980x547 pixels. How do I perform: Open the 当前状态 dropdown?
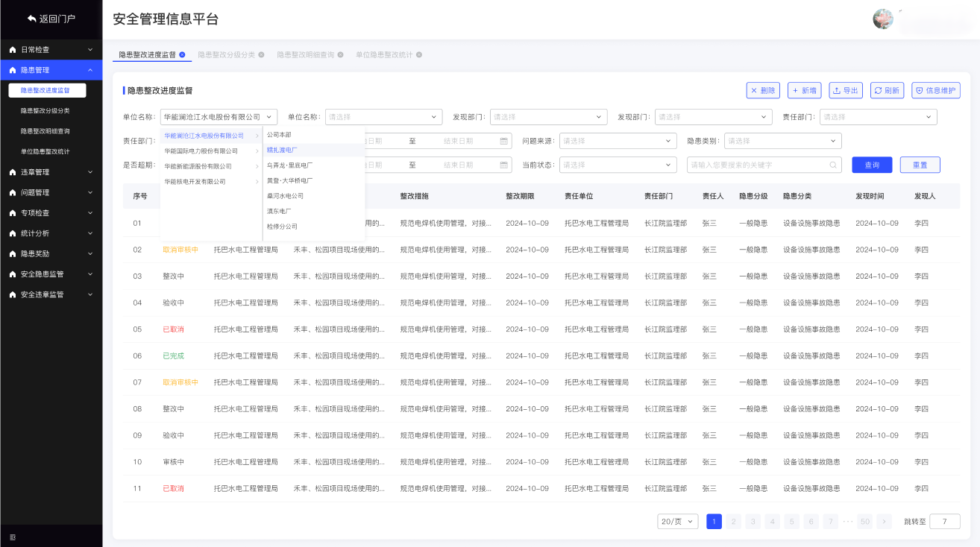pyautogui.click(x=618, y=165)
